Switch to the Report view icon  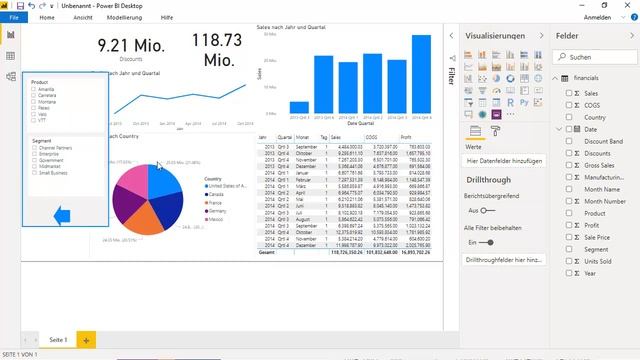coord(11,35)
